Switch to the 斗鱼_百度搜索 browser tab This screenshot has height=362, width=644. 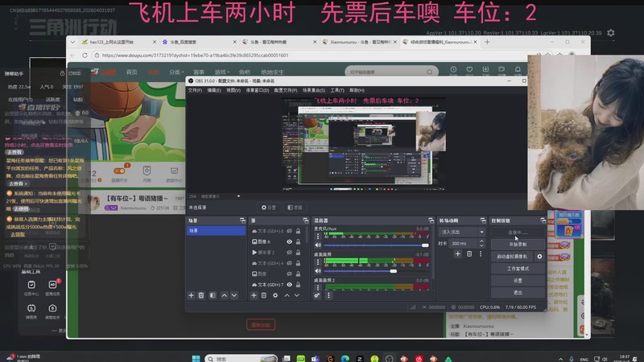click(199, 42)
